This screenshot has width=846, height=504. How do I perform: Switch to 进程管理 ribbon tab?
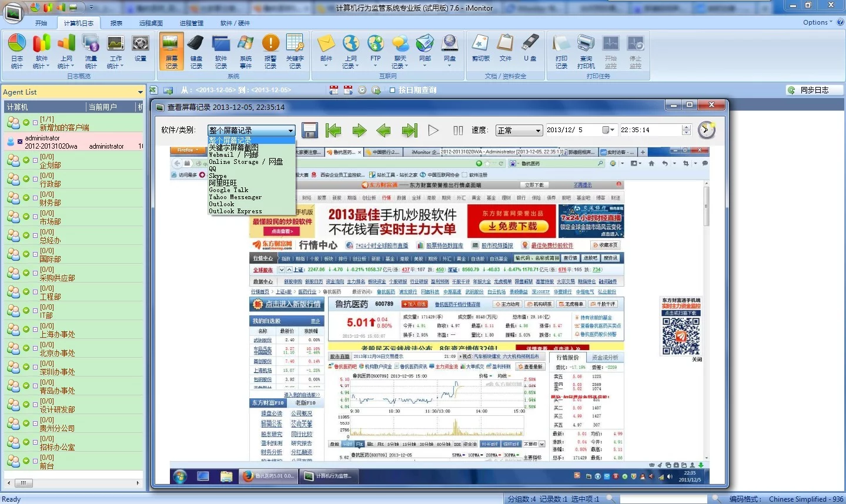tap(191, 23)
